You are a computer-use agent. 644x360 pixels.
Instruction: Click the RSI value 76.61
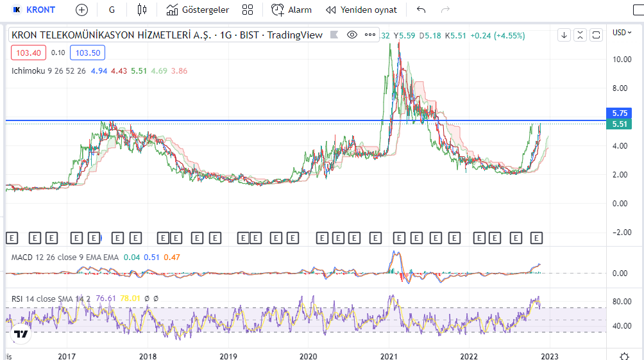click(x=106, y=299)
